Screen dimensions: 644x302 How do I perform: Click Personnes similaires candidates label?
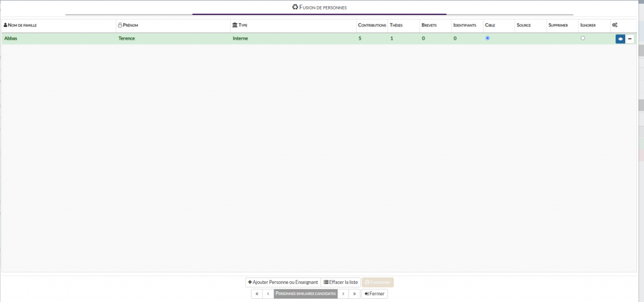[x=306, y=294]
